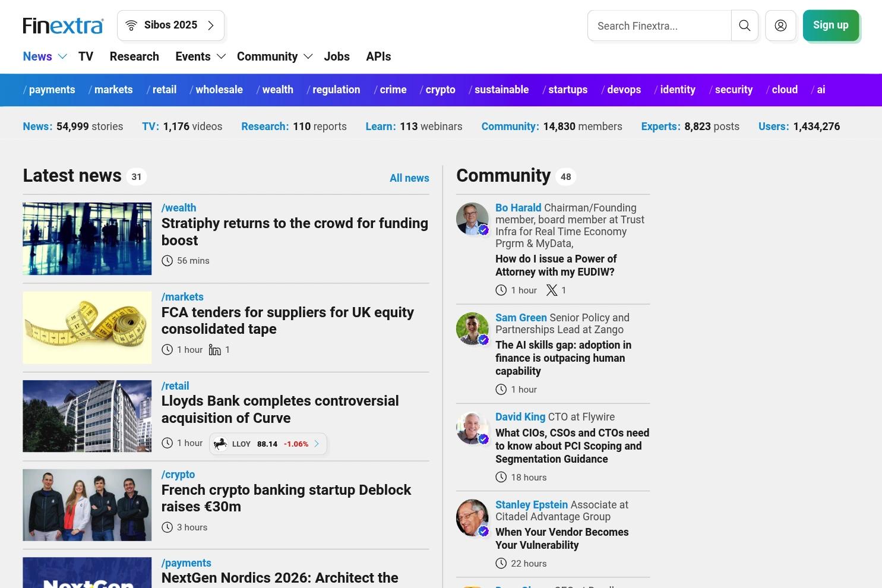
Task: Click the /wealth tag above Stratiphy story
Action: [x=179, y=208]
